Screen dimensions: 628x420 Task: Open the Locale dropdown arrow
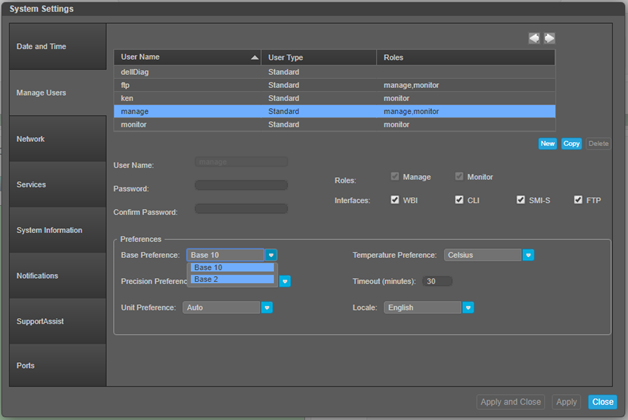[468, 308]
